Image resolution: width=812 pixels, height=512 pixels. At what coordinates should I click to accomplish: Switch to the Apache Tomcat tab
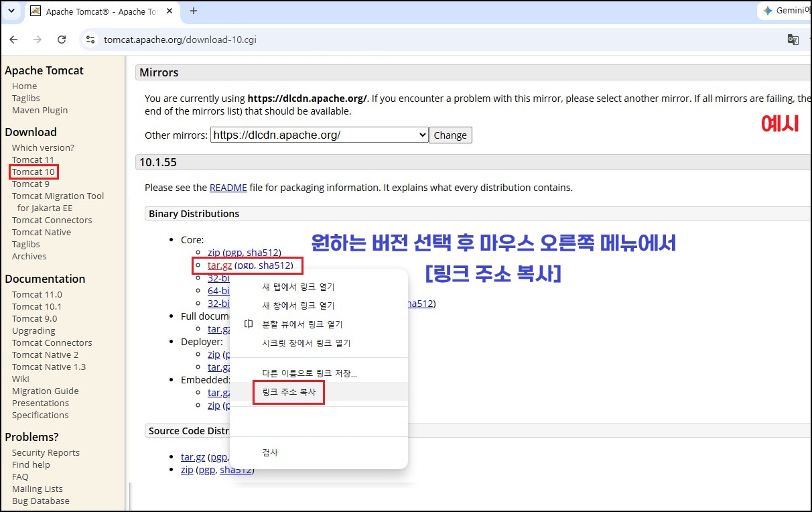pos(100,11)
